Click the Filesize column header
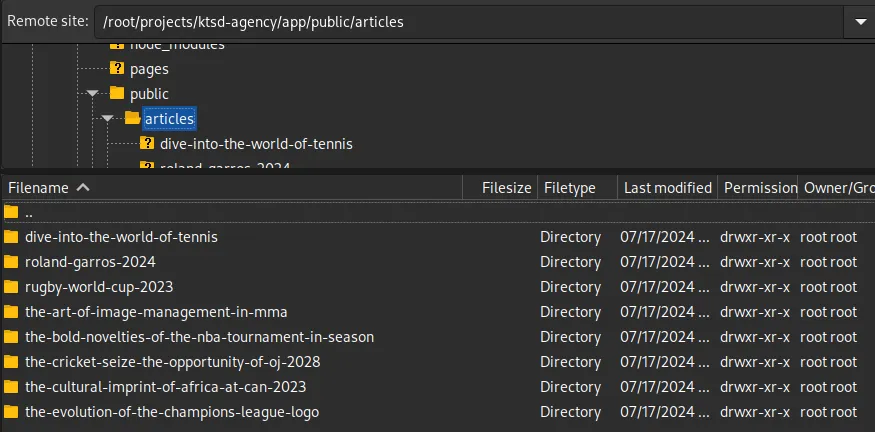The image size is (875, 432). click(x=506, y=188)
